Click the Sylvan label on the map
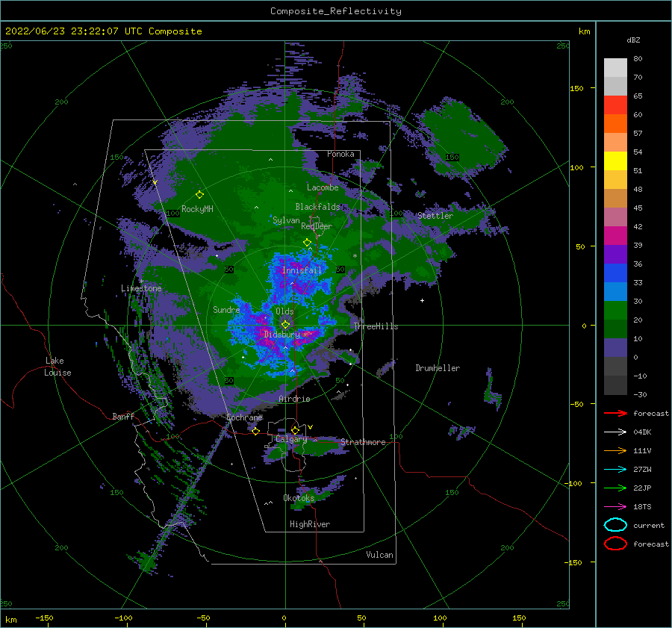This screenshot has width=672, height=628. tap(286, 220)
